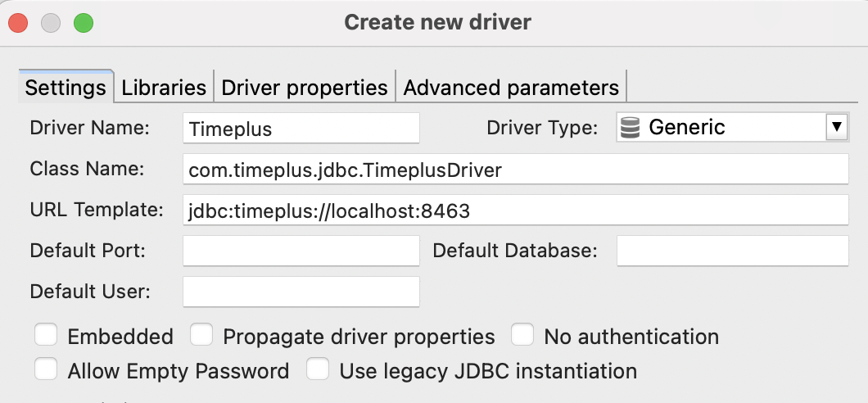This screenshot has width=868, height=403.
Task: Open the Driver properties tab
Action: [305, 87]
